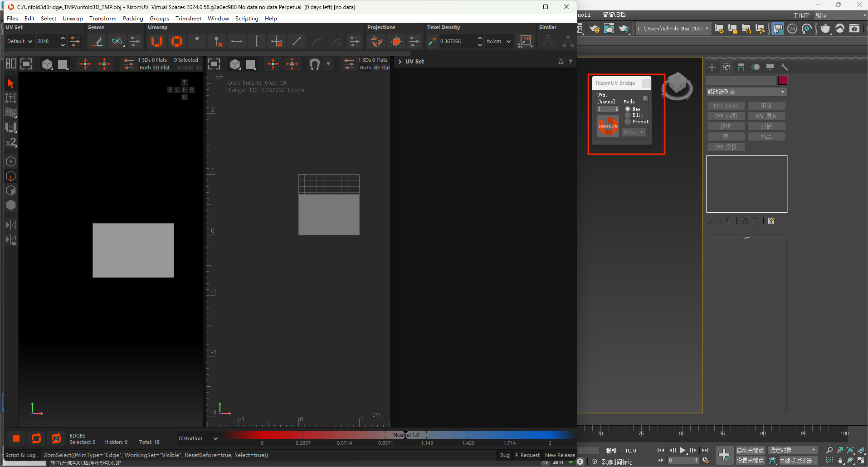Click the Optimize icon in the Unwrap panel
This screenshot has width=868, height=467.
177,41
